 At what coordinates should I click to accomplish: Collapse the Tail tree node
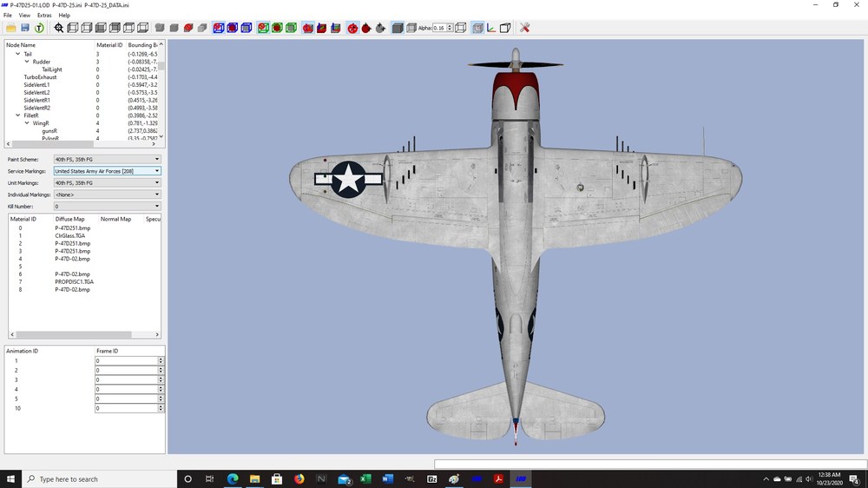(17, 54)
